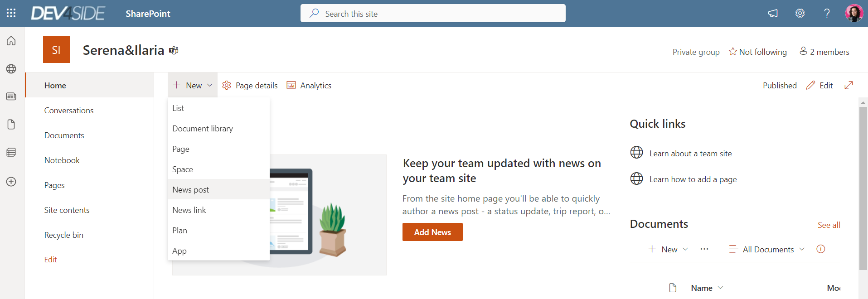
Task: Open the user profile avatar
Action: tap(854, 13)
